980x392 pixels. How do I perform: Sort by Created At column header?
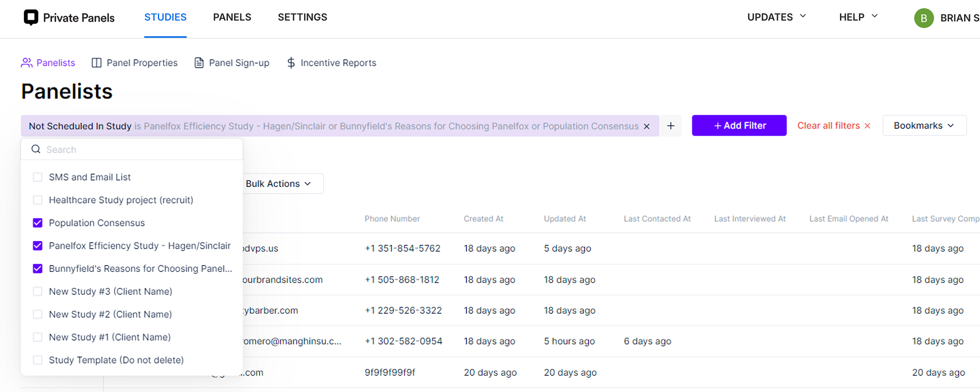(483, 219)
